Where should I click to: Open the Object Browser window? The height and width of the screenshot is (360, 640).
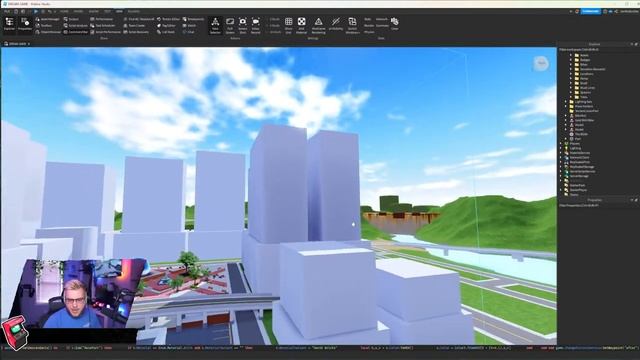click(x=48, y=31)
